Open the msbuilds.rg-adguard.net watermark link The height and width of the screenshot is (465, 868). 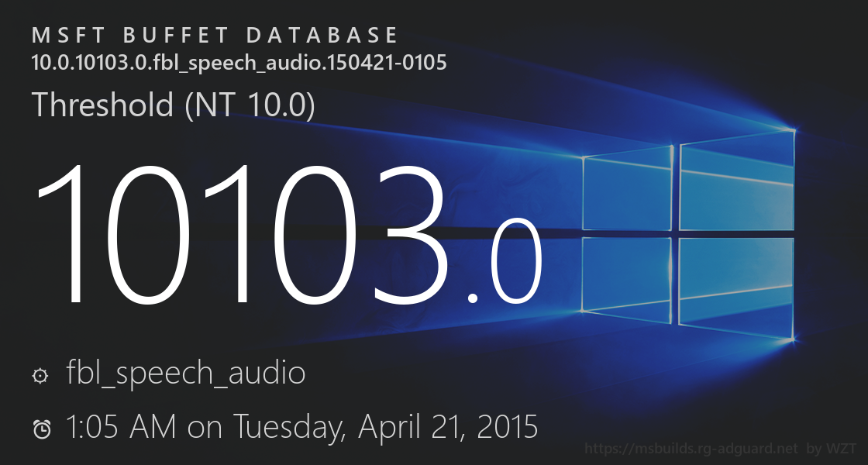pyautogui.click(x=691, y=449)
